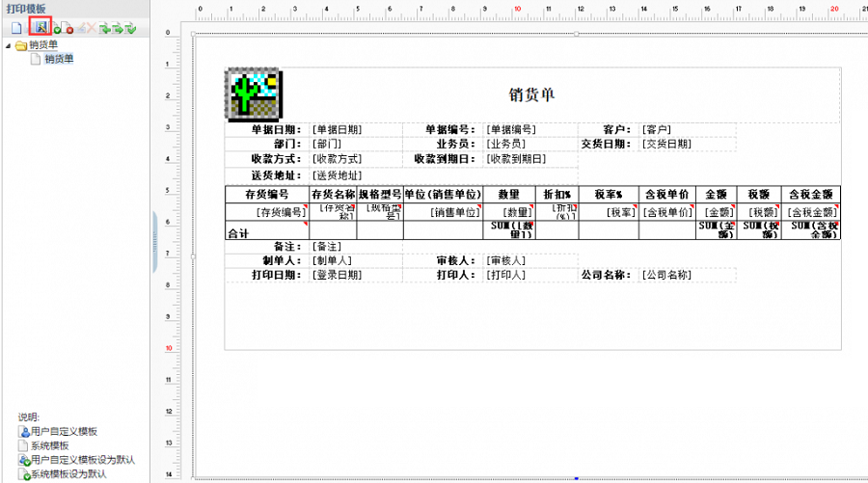The image size is (868, 483).
Task: Click the page icon with red cross
Action: (x=67, y=28)
